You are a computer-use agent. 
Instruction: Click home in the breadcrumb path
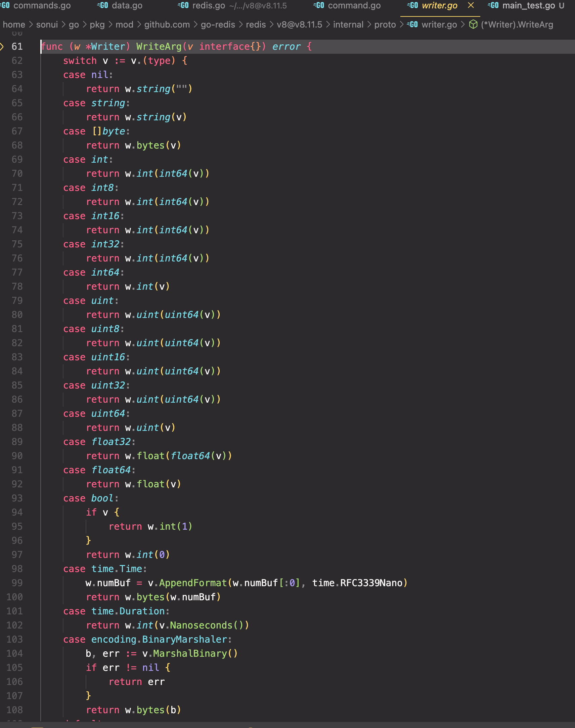point(14,24)
